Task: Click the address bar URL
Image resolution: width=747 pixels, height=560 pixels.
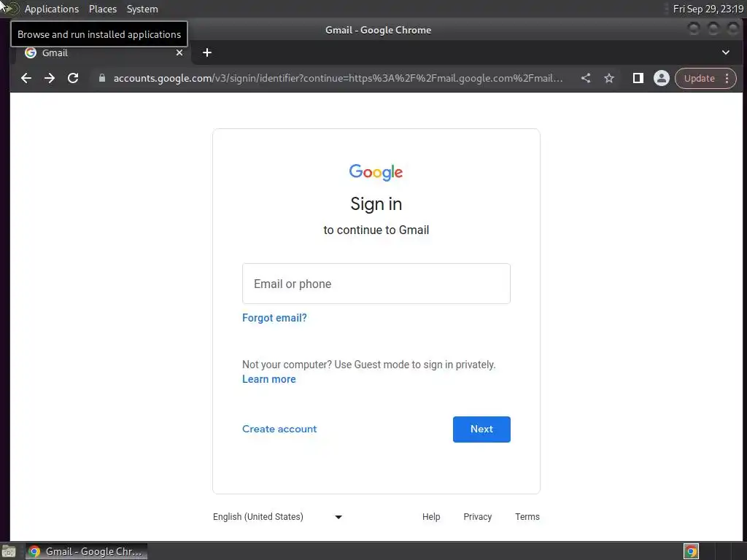Action: (338, 78)
